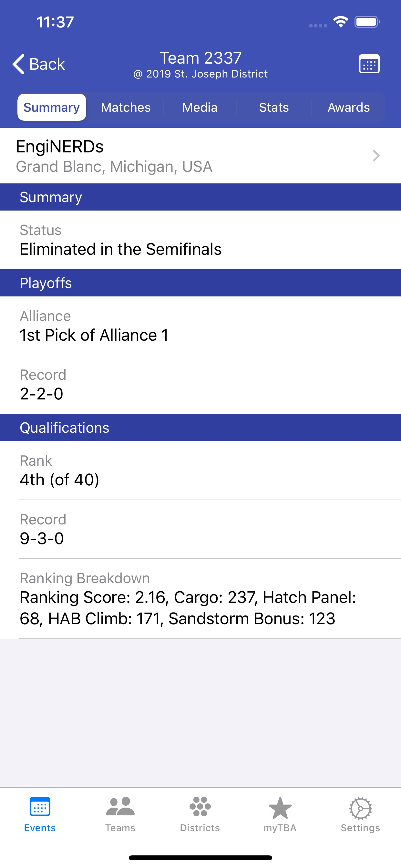Viewport: 401px width, 868px height.
Task: Keep Summary tab selected by tapping it
Action: click(51, 107)
